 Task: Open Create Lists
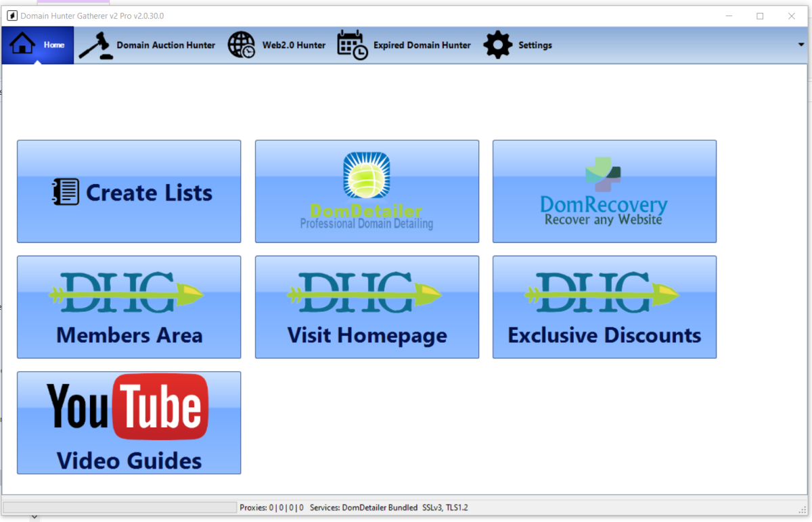click(129, 191)
